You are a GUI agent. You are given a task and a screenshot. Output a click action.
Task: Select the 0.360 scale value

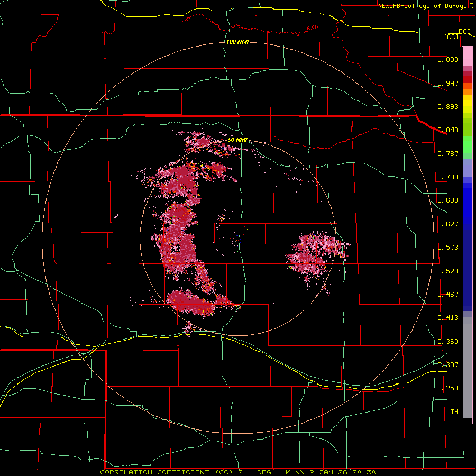[448, 342]
